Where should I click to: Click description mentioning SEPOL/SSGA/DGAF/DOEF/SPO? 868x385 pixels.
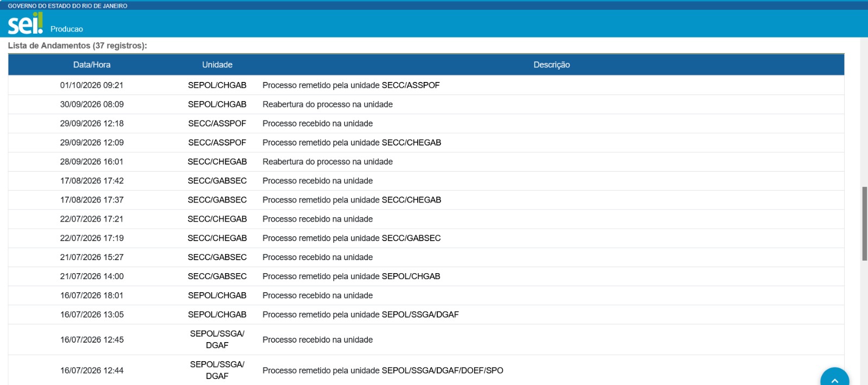pyautogui.click(x=382, y=370)
